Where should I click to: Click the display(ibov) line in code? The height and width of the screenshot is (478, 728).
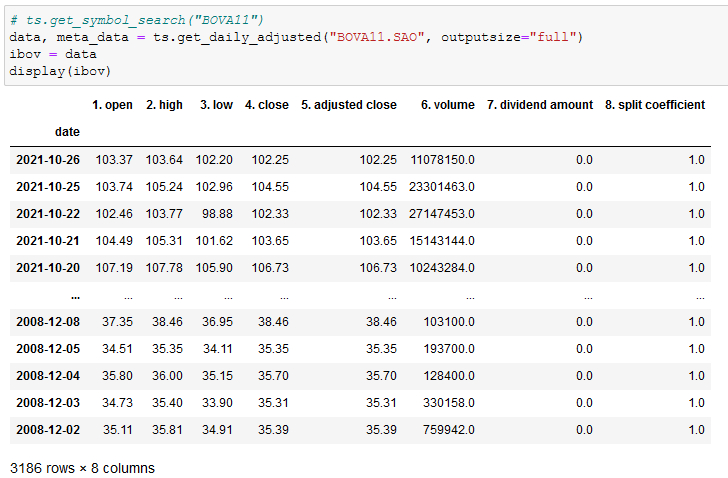(x=60, y=71)
